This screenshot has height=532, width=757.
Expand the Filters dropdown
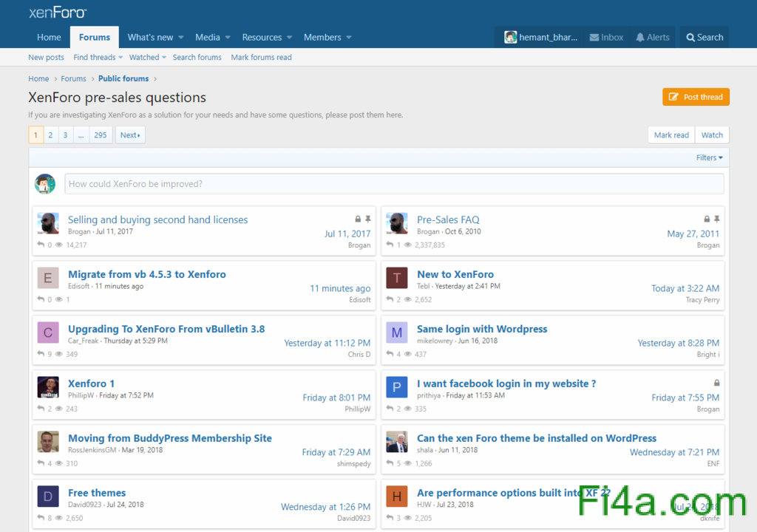tap(709, 157)
